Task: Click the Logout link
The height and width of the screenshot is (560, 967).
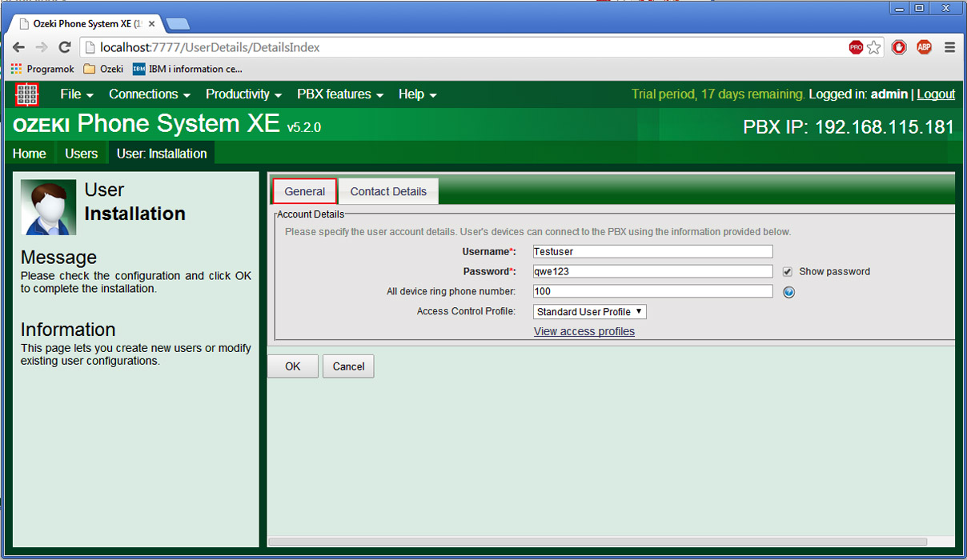Action: click(936, 94)
